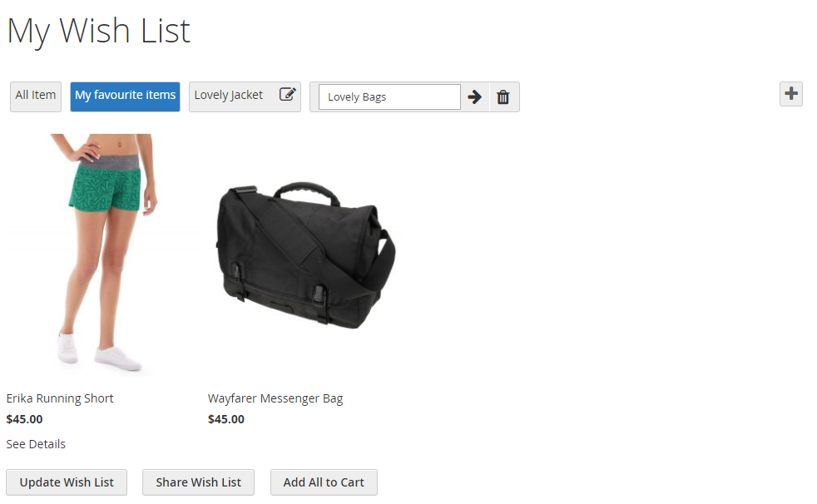
Task: Open the Erika Running Short product image
Action: point(102,255)
